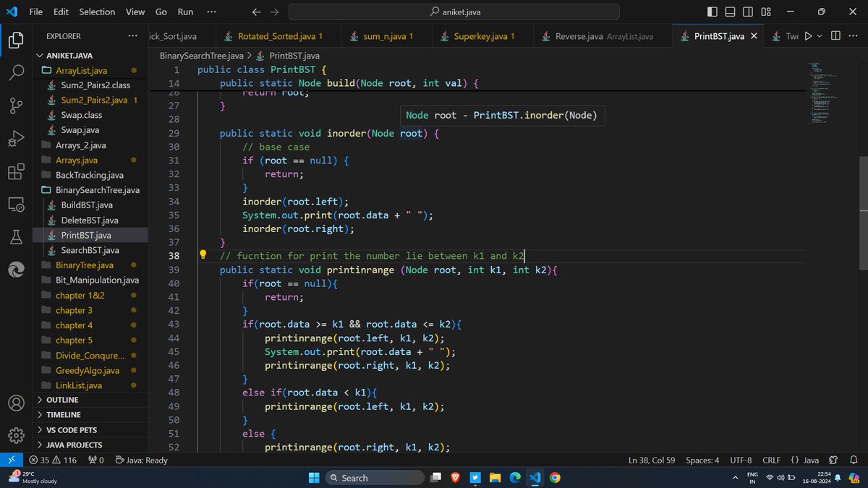The image size is (868, 488).
Task: Collapse the ANIKET.JAVA root folder
Action: [x=90, y=56]
